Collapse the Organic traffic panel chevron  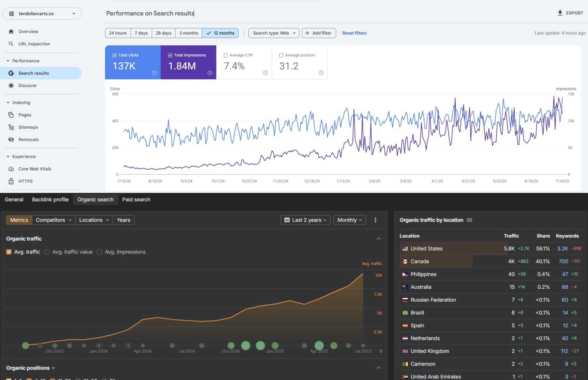[379, 238]
